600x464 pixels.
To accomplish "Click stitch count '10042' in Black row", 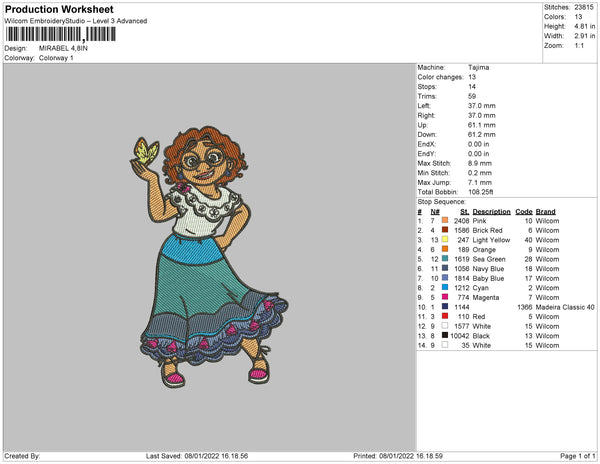I will [460, 335].
